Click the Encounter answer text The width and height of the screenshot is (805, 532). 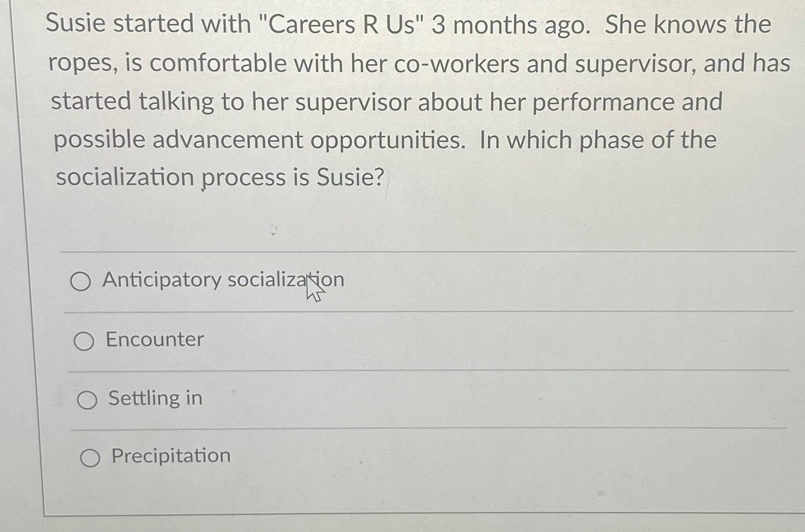[154, 340]
